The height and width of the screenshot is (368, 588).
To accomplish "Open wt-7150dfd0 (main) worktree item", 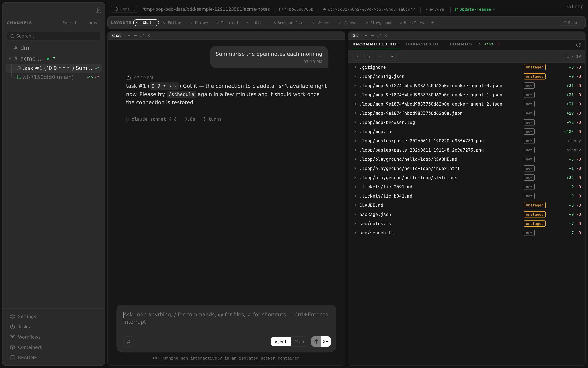I will click(x=54, y=77).
